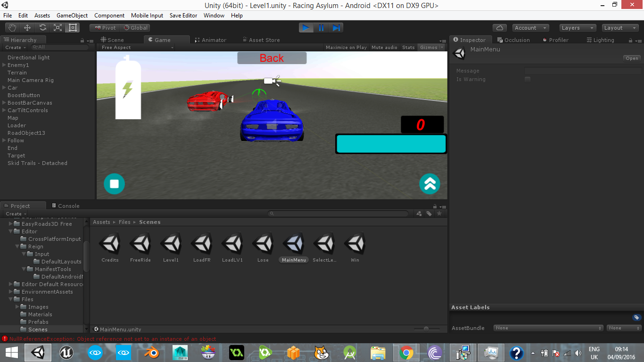The height and width of the screenshot is (362, 644).
Task: Open the Free Aspect dropdown
Action: coord(137,48)
